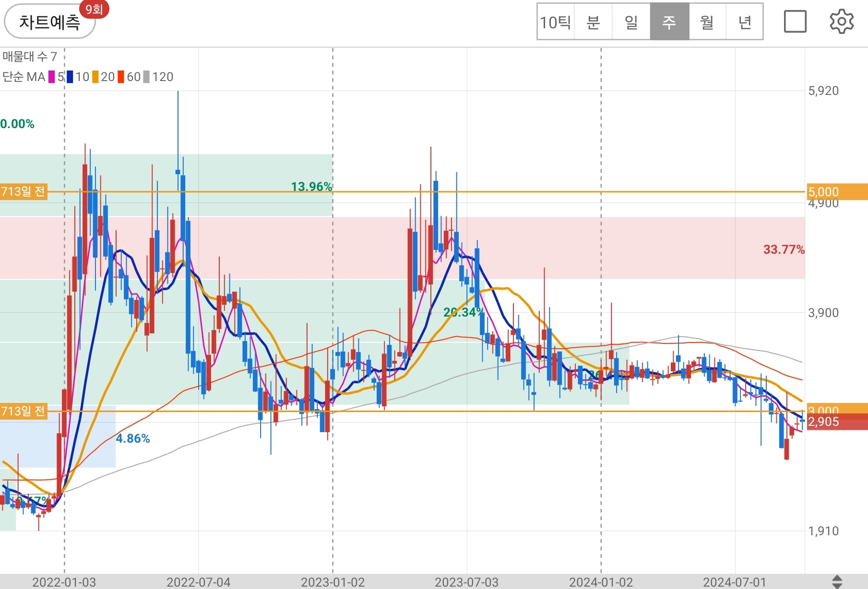Switch to the 년 yearly chart tab

click(x=745, y=22)
